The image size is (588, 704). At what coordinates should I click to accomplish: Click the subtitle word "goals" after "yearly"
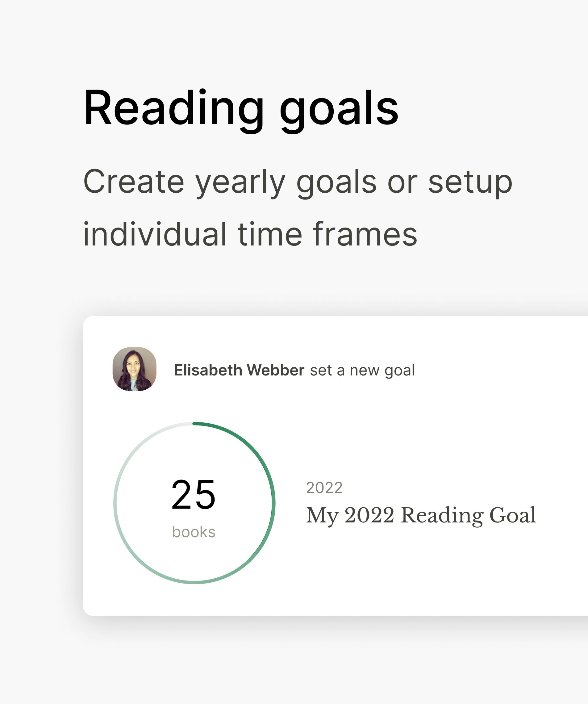click(x=336, y=182)
